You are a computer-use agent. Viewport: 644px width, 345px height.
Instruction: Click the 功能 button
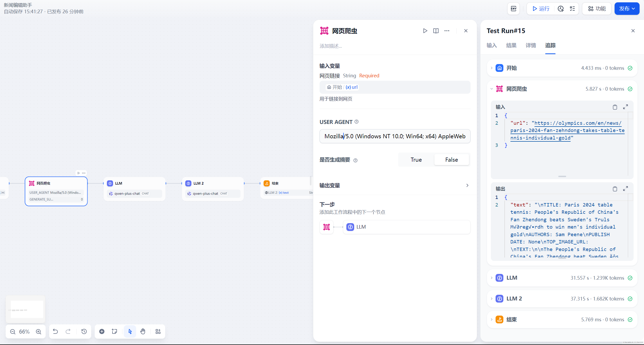tap(597, 9)
